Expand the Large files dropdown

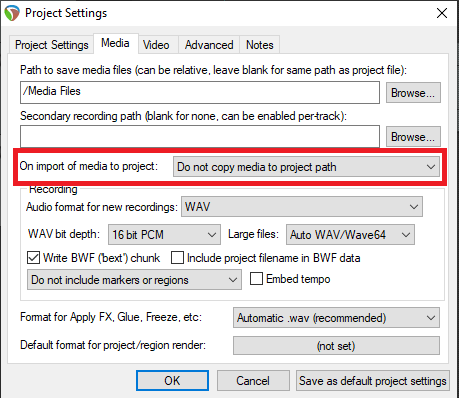click(x=350, y=235)
